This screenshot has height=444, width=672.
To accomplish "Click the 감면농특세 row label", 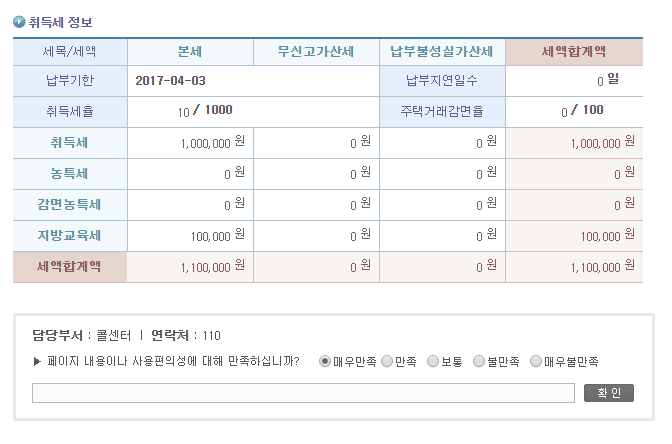I will coord(70,204).
